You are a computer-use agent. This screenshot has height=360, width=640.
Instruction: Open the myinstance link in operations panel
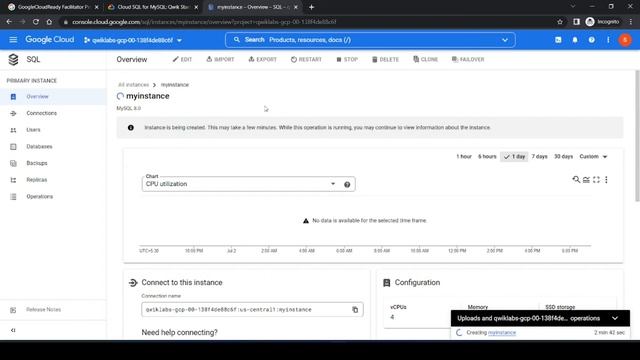502,333
